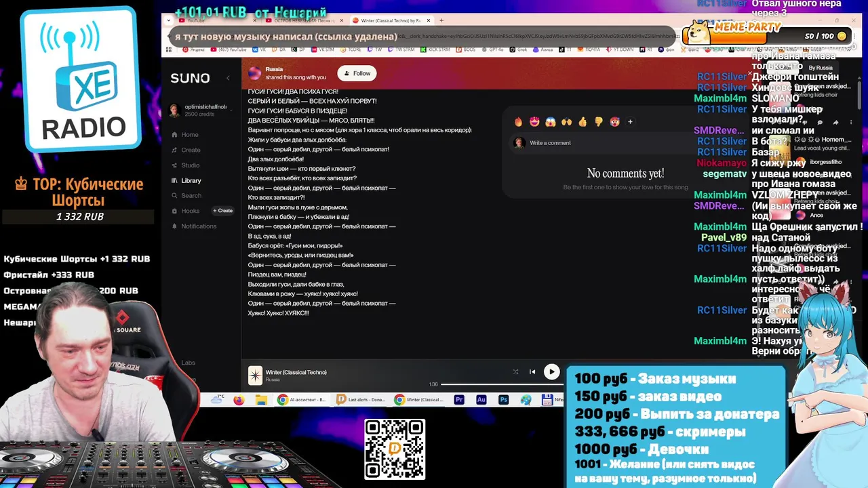Open the Grok bookmark
The width and height of the screenshot is (868, 488).
click(519, 49)
